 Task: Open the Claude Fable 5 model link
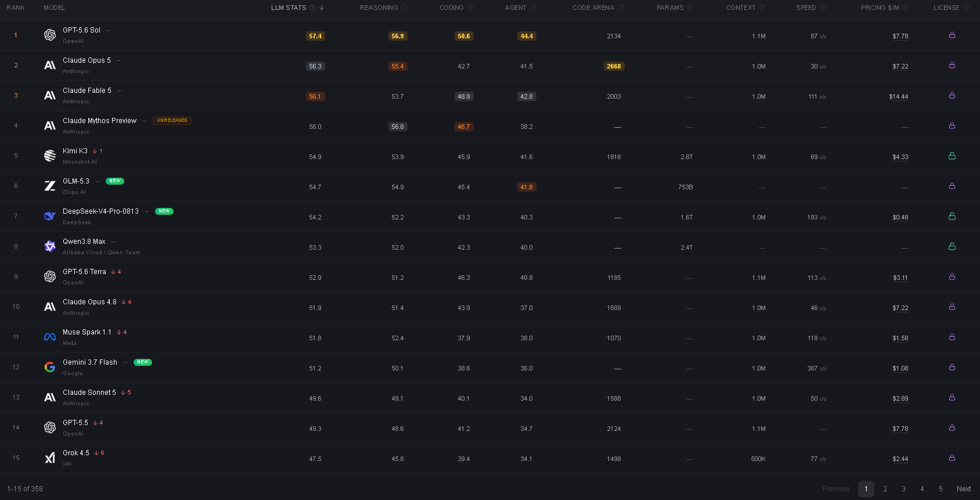point(87,91)
